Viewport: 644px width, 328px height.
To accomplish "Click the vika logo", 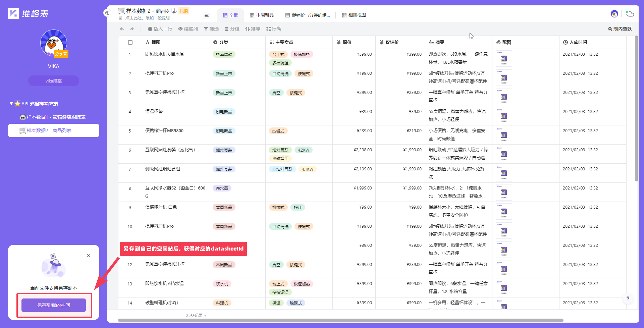I will pyautogui.click(x=29, y=13).
